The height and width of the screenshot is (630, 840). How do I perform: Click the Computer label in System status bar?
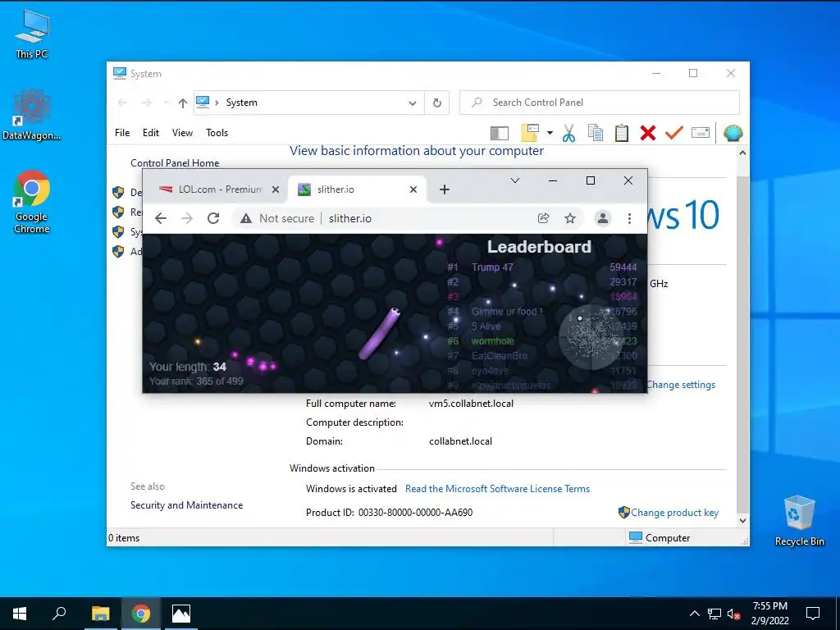[x=668, y=538]
